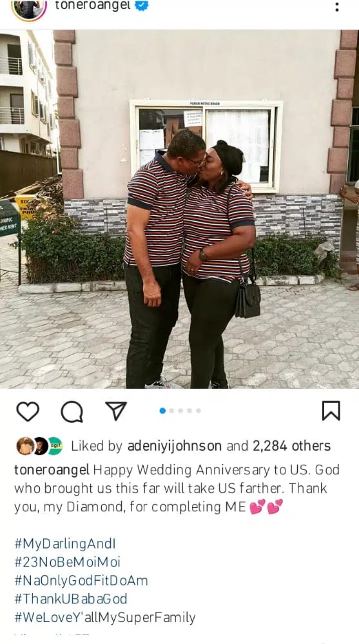Open toneroangel username in header

point(93,5)
